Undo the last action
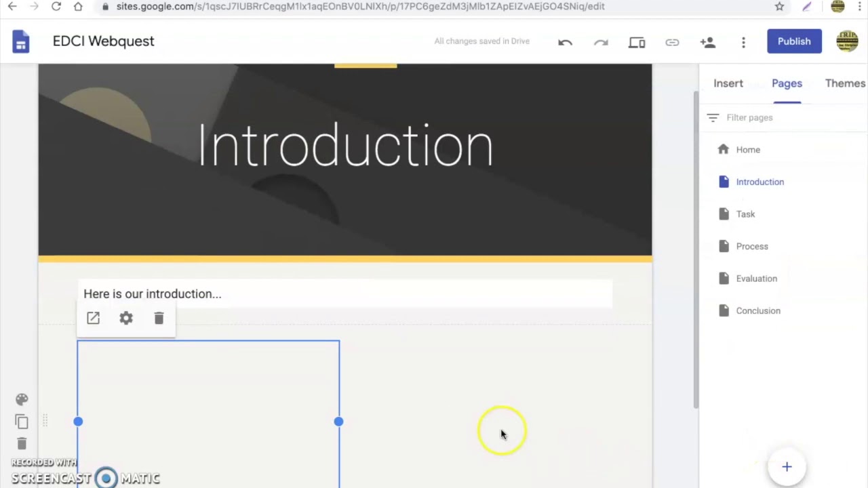This screenshot has height=488, width=868. tap(565, 42)
